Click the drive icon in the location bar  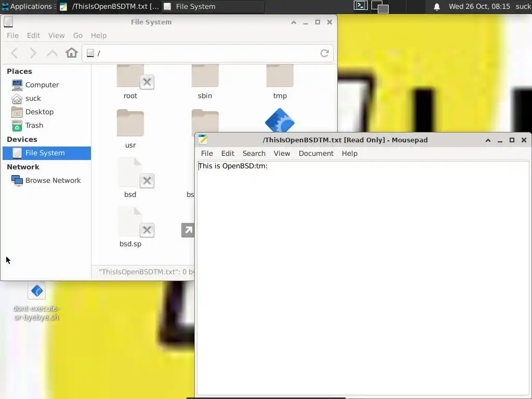(90, 54)
